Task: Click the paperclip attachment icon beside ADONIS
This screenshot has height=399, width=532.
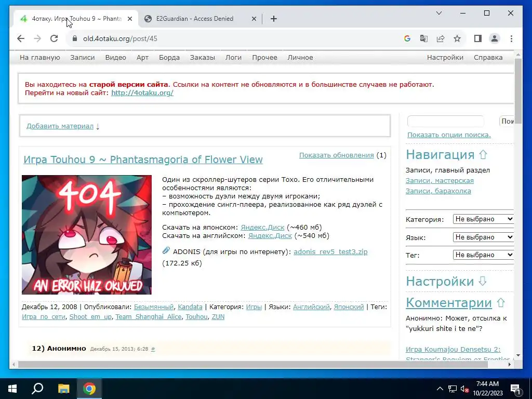Action: [x=166, y=251]
